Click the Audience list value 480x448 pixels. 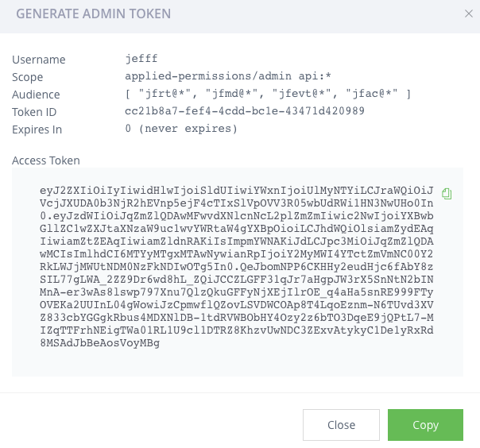point(268,94)
